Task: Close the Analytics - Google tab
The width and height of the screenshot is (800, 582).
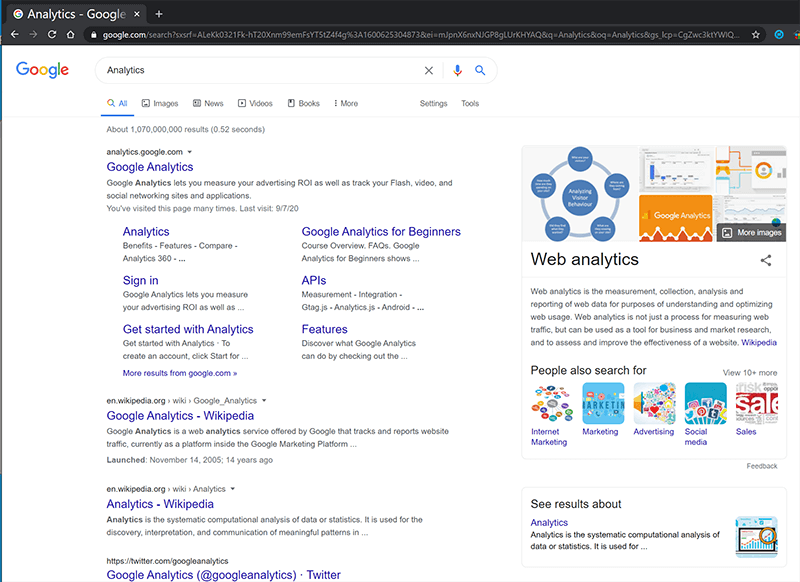Action: 137,14
